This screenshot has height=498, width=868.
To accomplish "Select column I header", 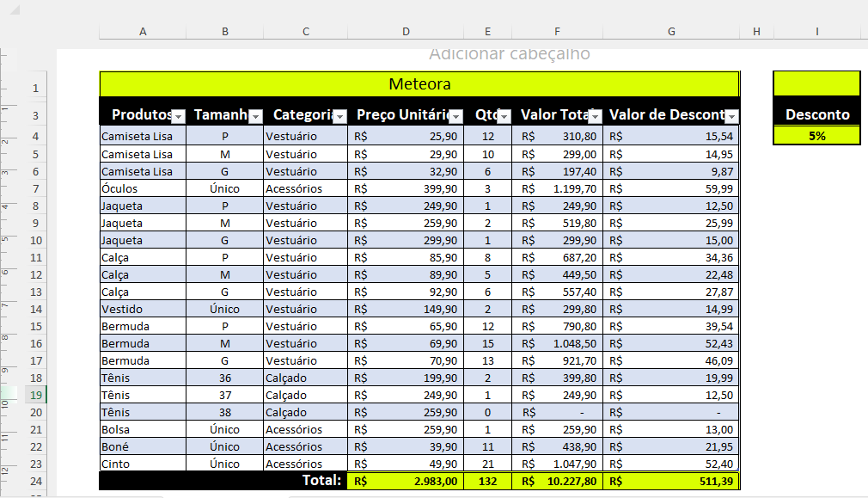I will click(x=816, y=32).
